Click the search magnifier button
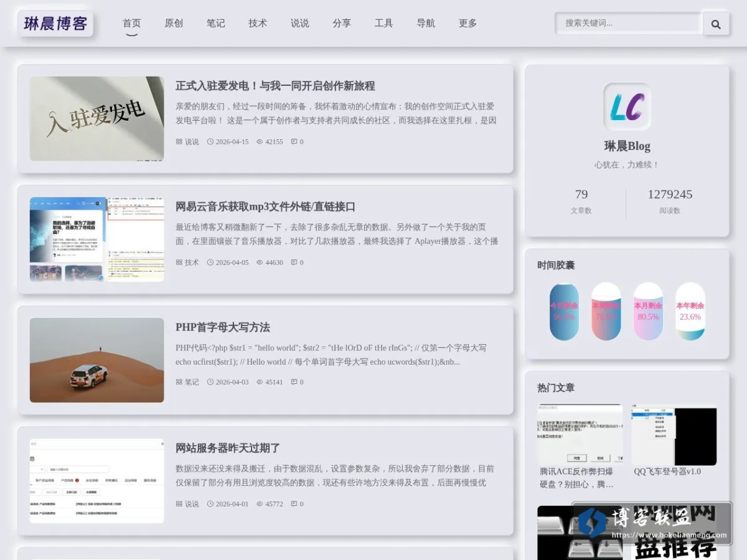747x560 pixels. 716,24
